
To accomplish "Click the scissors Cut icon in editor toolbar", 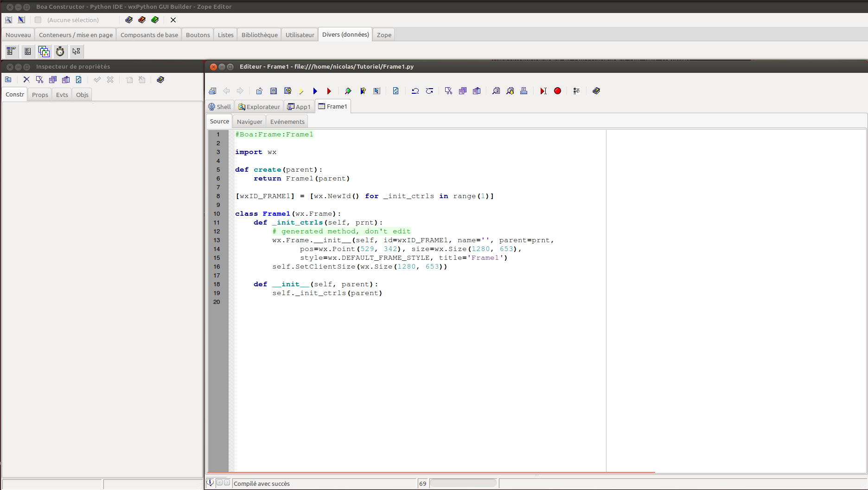I will pyautogui.click(x=448, y=91).
